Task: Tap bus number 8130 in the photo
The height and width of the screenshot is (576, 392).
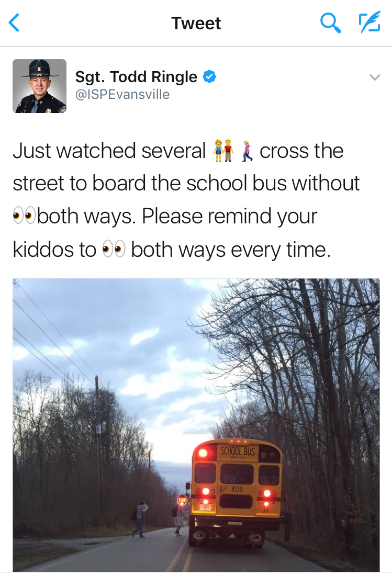Action: pos(237,489)
